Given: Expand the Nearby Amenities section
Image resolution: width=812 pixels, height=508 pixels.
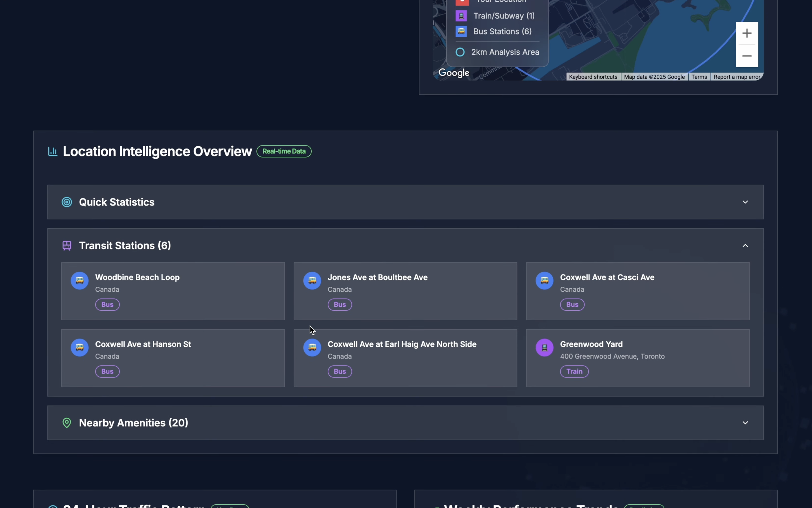Looking at the screenshot, I should click(x=745, y=423).
